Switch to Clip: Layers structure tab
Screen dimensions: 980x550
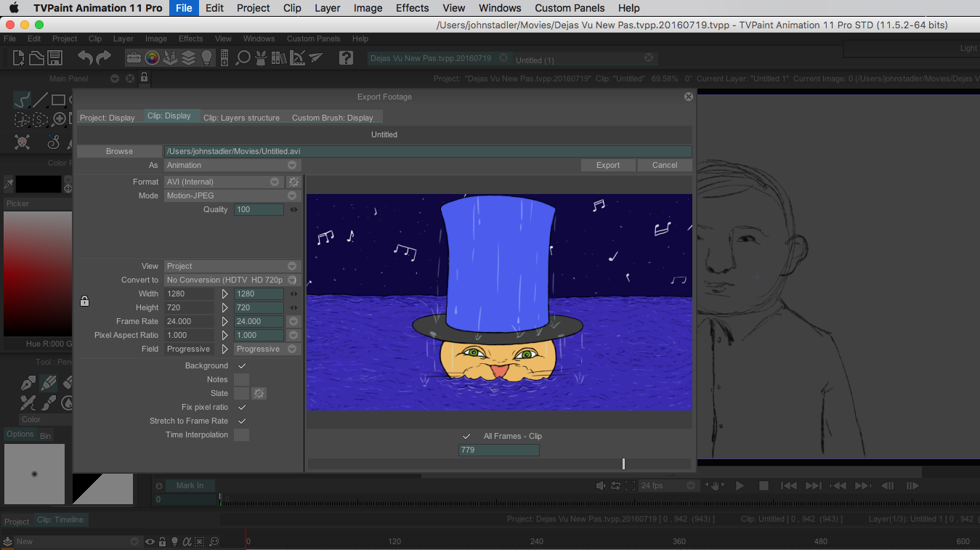tap(241, 118)
